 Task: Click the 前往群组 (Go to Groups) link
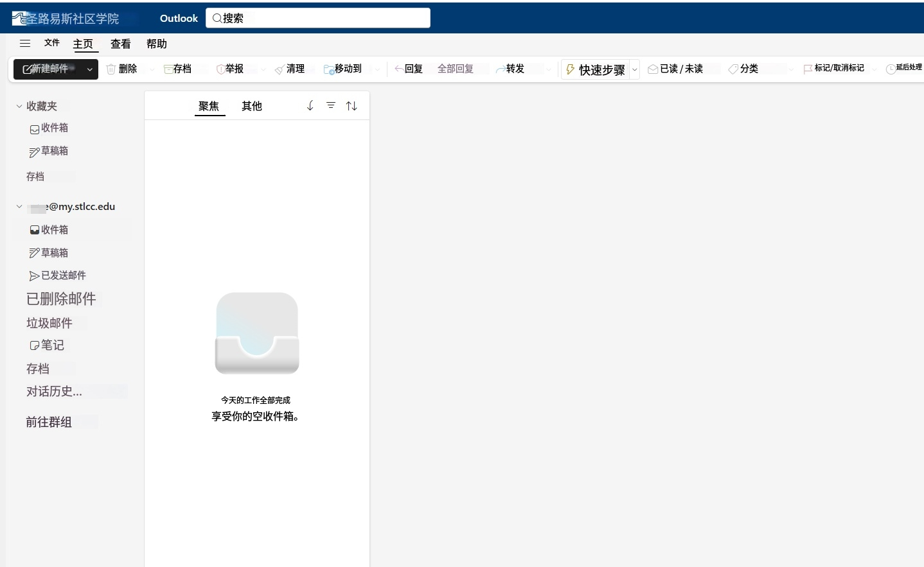[x=49, y=422]
